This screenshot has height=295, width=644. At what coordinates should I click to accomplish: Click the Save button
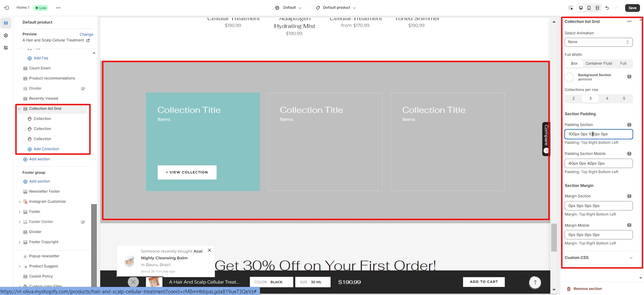[632, 8]
